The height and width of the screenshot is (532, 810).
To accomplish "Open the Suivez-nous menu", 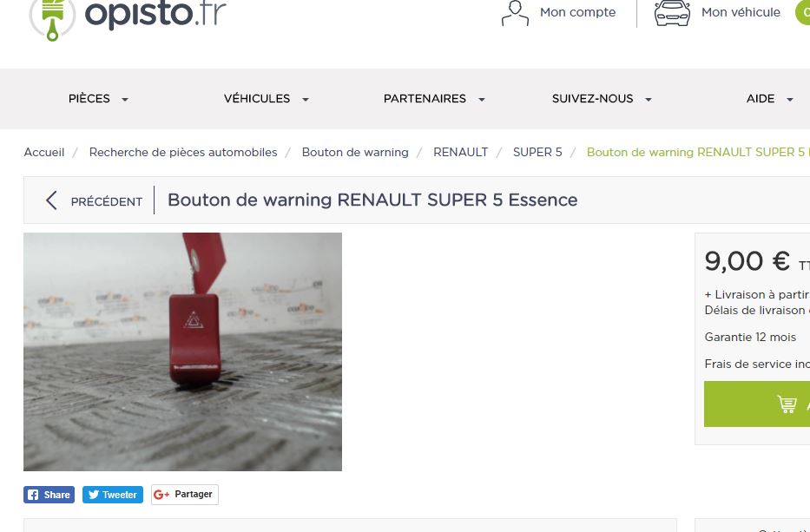I will pos(602,99).
